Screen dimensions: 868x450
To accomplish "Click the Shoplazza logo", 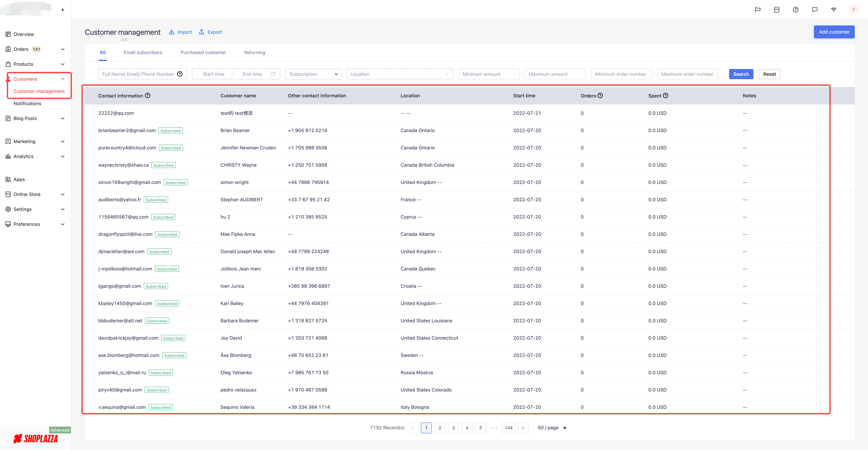I will click(36, 438).
